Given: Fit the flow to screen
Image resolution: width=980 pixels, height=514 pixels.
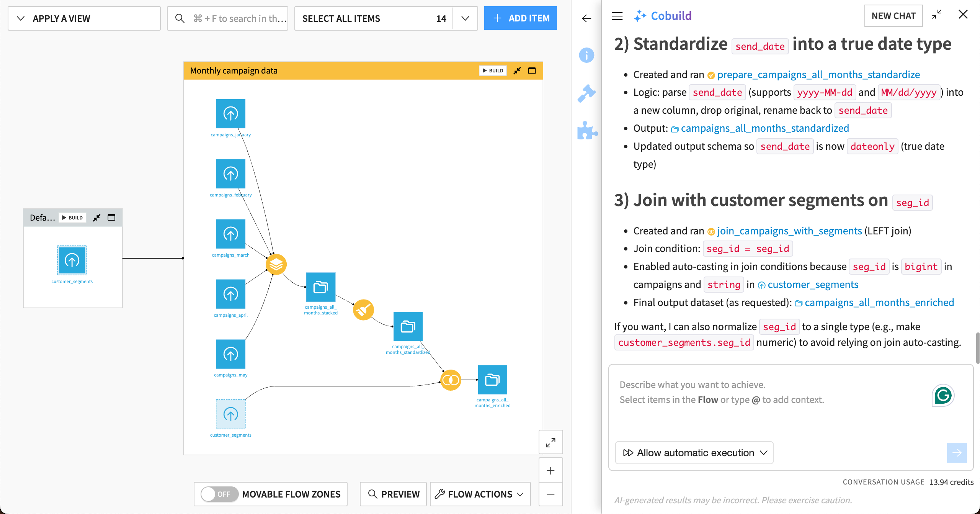Looking at the screenshot, I should (x=550, y=442).
